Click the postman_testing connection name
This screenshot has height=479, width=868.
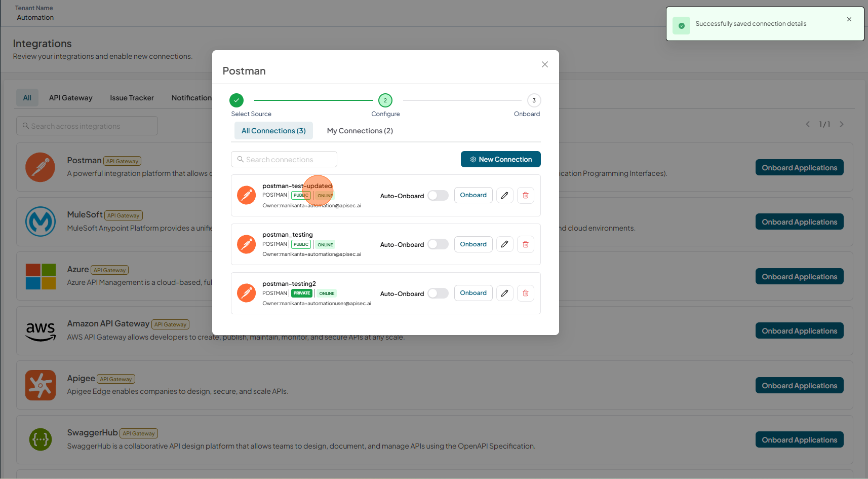tap(288, 235)
